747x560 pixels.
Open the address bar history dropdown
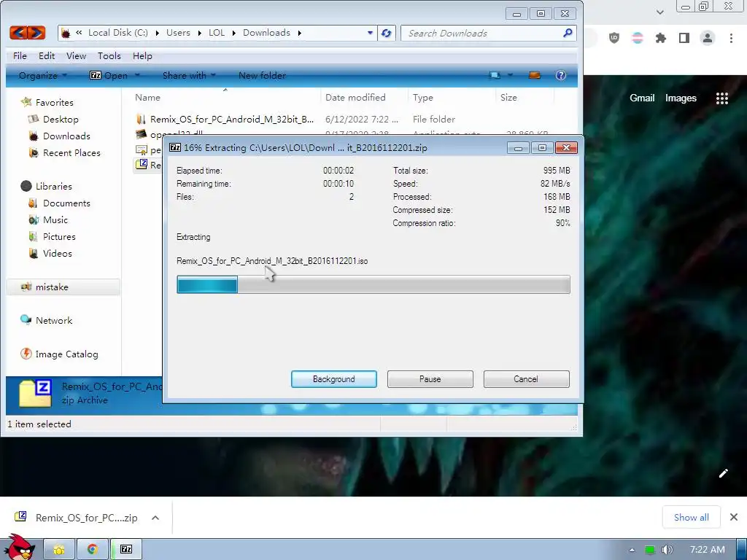370,33
